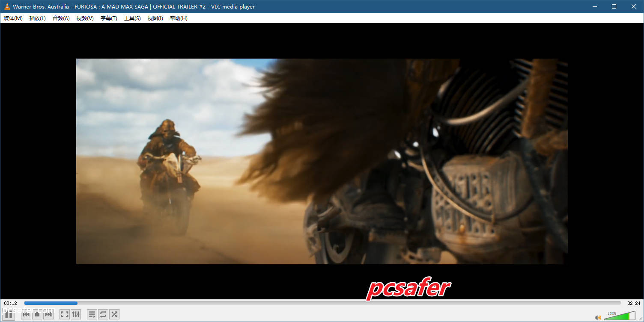The width and height of the screenshot is (644, 322).
Task: Toggle fullscreen video mode
Action: pyautogui.click(x=65, y=314)
